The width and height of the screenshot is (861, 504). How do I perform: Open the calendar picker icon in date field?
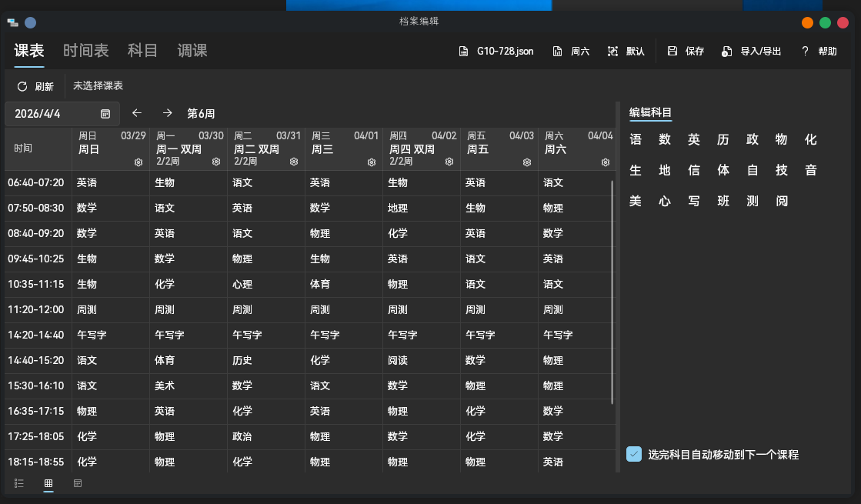105,114
